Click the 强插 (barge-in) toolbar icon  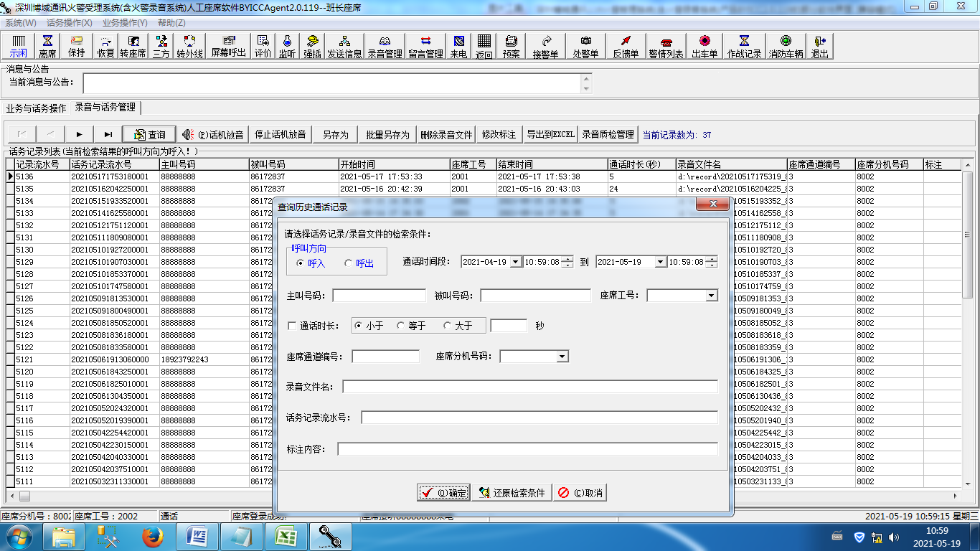pos(312,47)
